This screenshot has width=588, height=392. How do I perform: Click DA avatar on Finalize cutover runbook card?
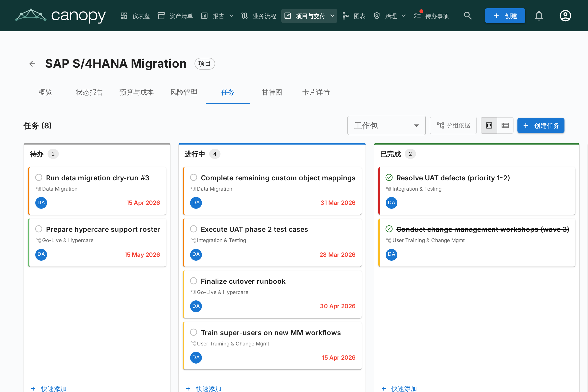pos(196,306)
